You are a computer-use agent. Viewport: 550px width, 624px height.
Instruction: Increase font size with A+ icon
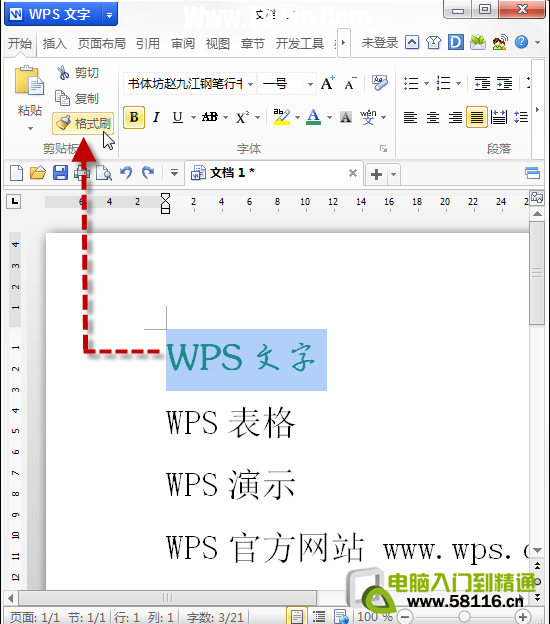[328, 83]
